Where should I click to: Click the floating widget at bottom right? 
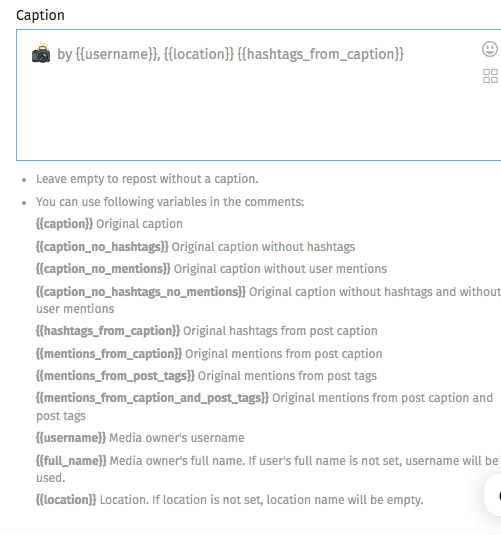tap(492, 495)
